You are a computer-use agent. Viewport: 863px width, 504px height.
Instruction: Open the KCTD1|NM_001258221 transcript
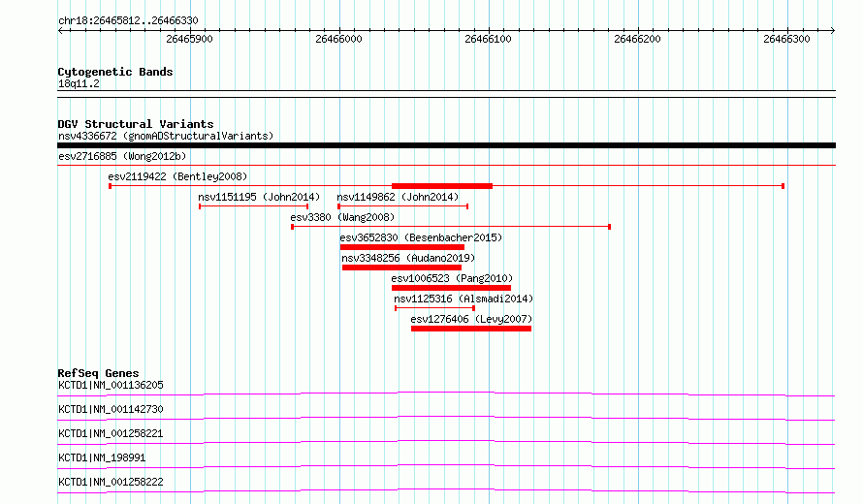(111, 433)
